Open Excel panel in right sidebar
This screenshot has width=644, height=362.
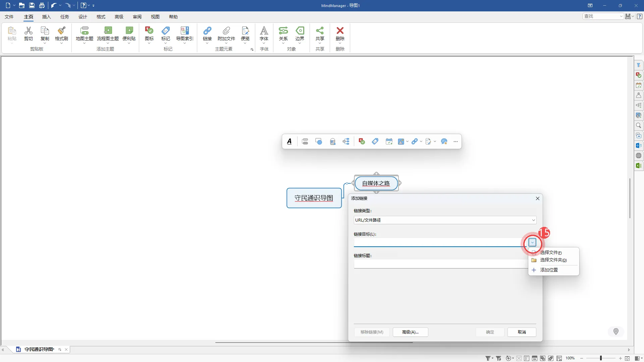(639, 166)
